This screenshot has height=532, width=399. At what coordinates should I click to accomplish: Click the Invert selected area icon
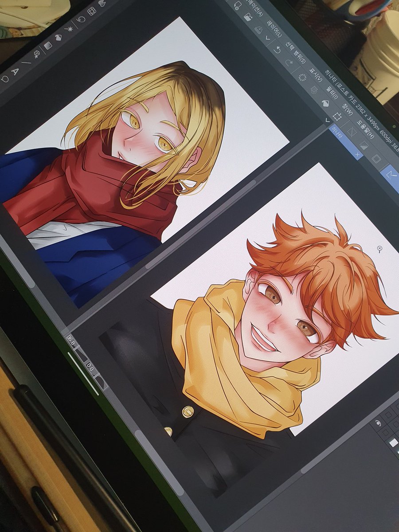point(364,145)
